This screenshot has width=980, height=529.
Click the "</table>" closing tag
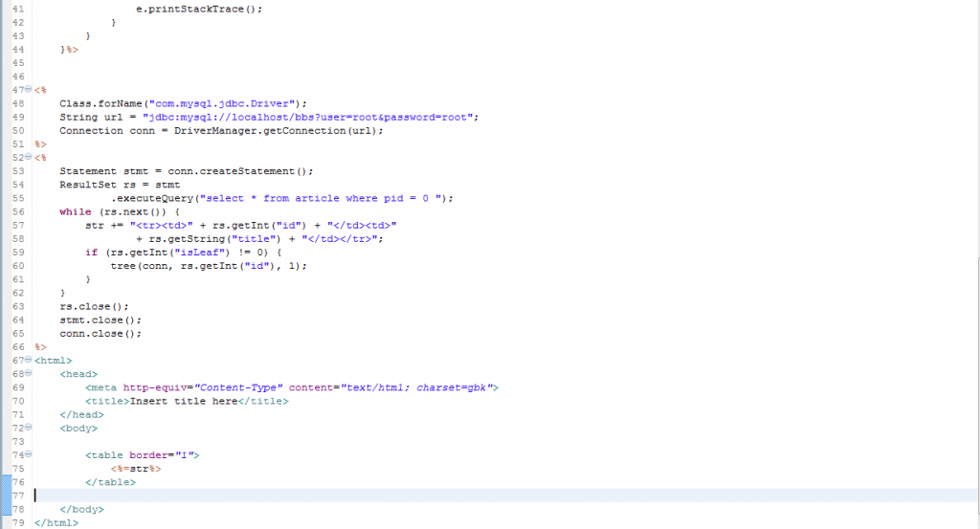(x=110, y=483)
